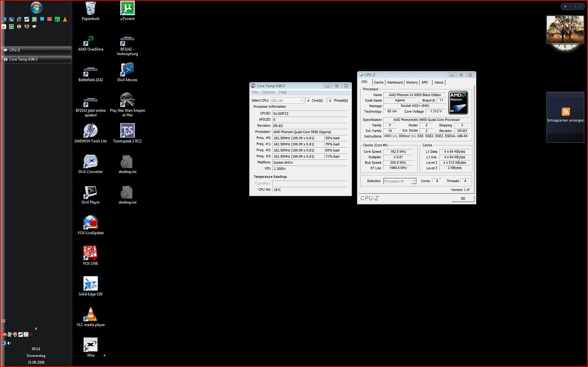Image resolution: width=588 pixels, height=367 pixels.
Task: Switch to the Memory tab in CPU-Z
Action: coord(412,82)
